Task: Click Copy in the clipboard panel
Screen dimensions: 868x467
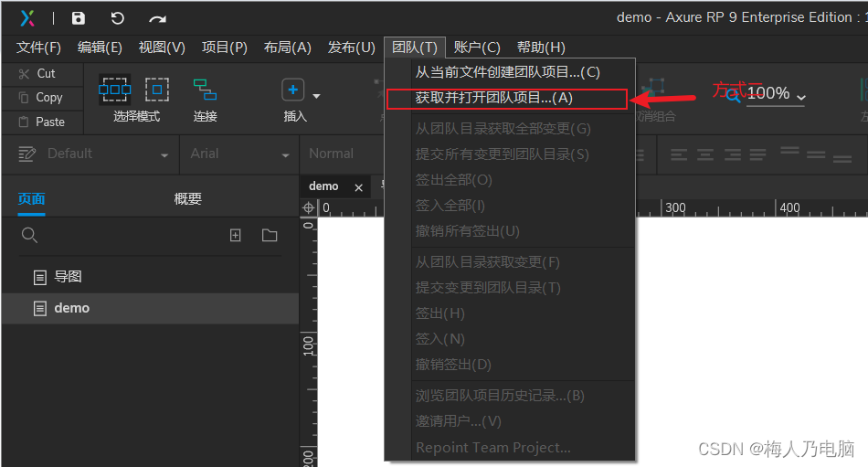Action: (40, 98)
